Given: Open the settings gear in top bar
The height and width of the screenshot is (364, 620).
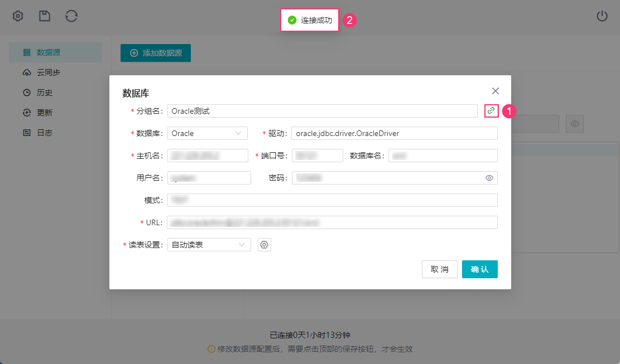Looking at the screenshot, I should click(x=18, y=16).
